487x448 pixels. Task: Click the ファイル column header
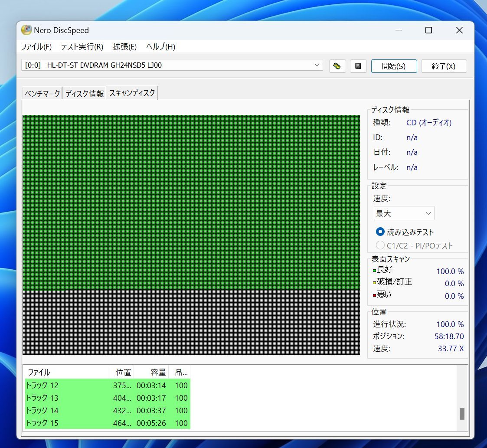67,372
